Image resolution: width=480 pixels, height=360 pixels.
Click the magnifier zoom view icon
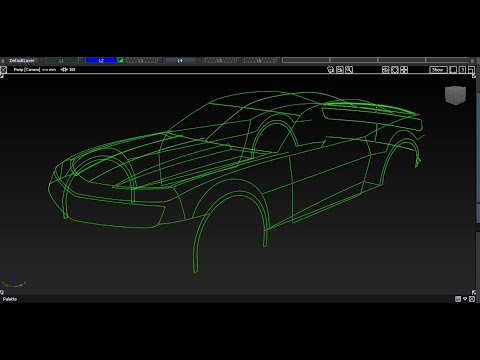(x=349, y=69)
